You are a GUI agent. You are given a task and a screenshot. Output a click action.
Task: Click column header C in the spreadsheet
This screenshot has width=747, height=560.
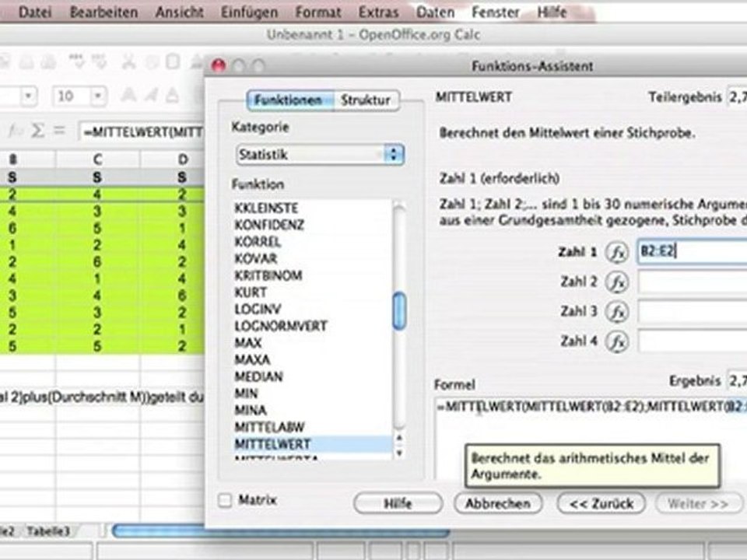click(x=98, y=159)
